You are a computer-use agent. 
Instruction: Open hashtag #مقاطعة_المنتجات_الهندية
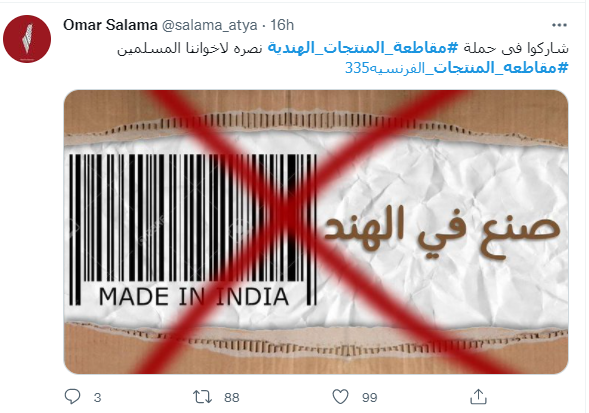[363, 48]
